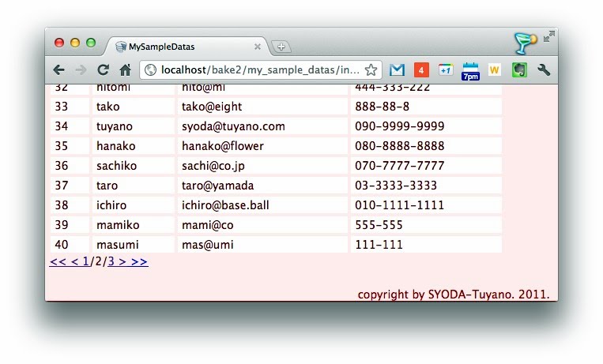
Task: Click the Google +1 extension button
Action: click(x=445, y=69)
